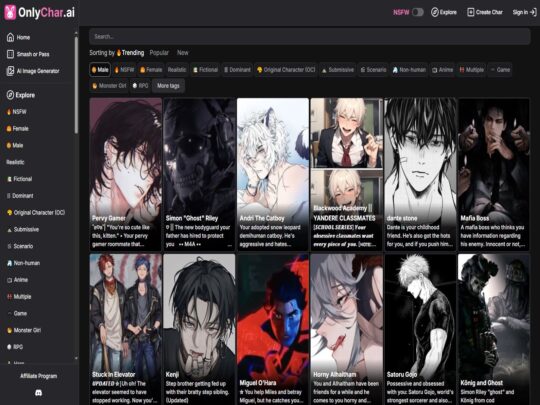This screenshot has width=540, height=405.
Task: Open the Mafia Boss character card
Action: click(494, 174)
